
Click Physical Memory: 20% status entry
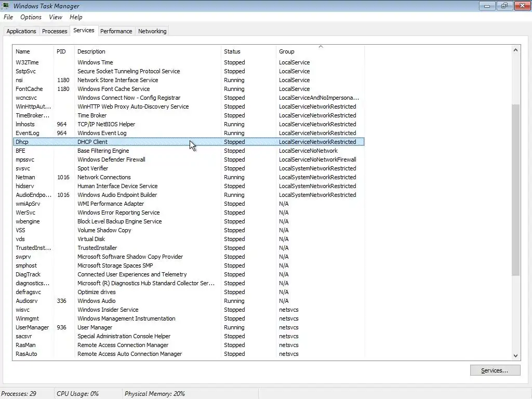tap(155, 394)
